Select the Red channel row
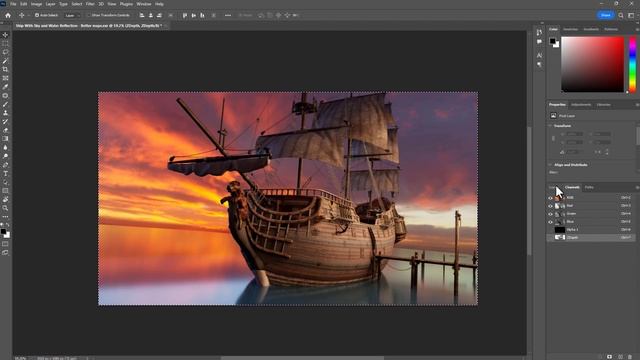The height and width of the screenshot is (360, 640). [591, 206]
